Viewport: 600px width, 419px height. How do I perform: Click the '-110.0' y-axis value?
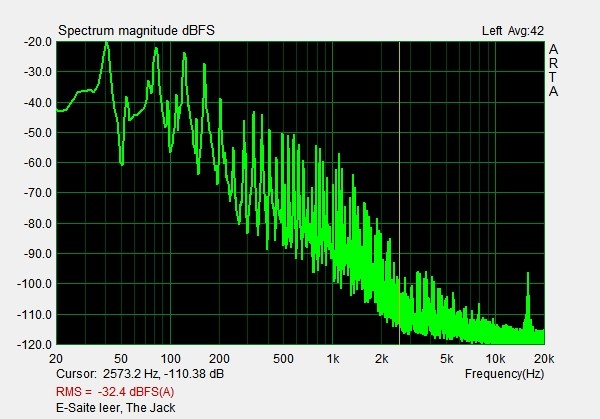(34, 315)
